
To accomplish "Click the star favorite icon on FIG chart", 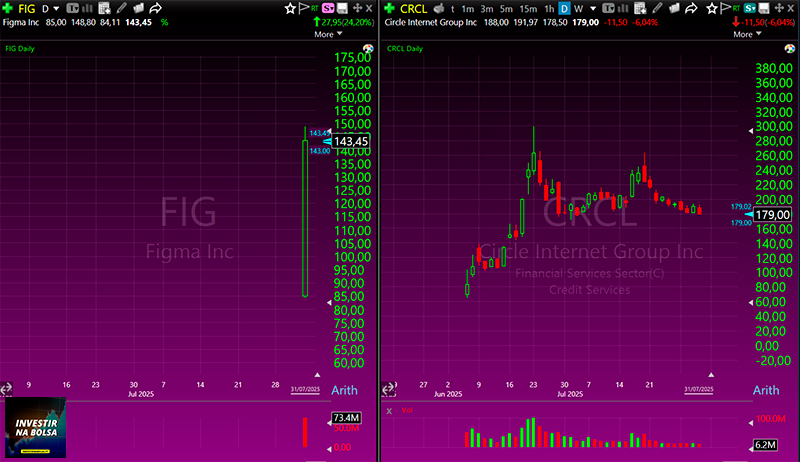I will (x=290, y=8).
